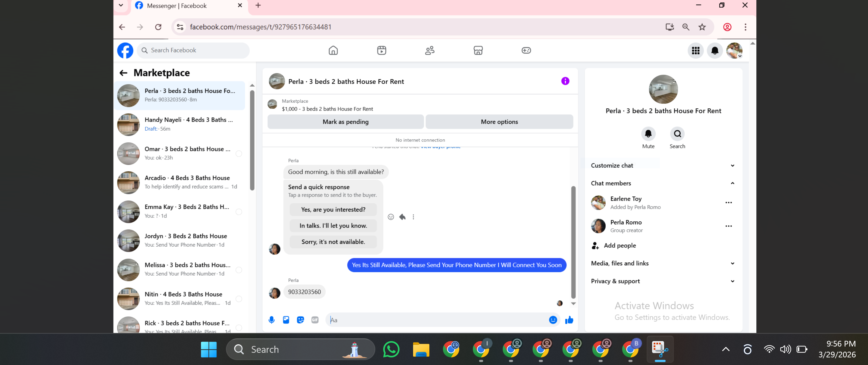Screen dimensions: 868x365
Task: Open Facebook Home feed icon
Action: pyautogui.click(x=333, y=51)
